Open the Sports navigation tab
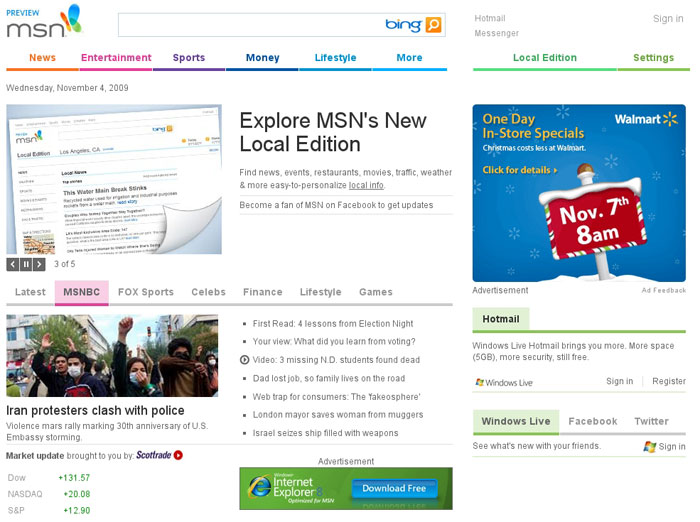The height and width of the screenshot is (522, 700). tap(189, 58)
